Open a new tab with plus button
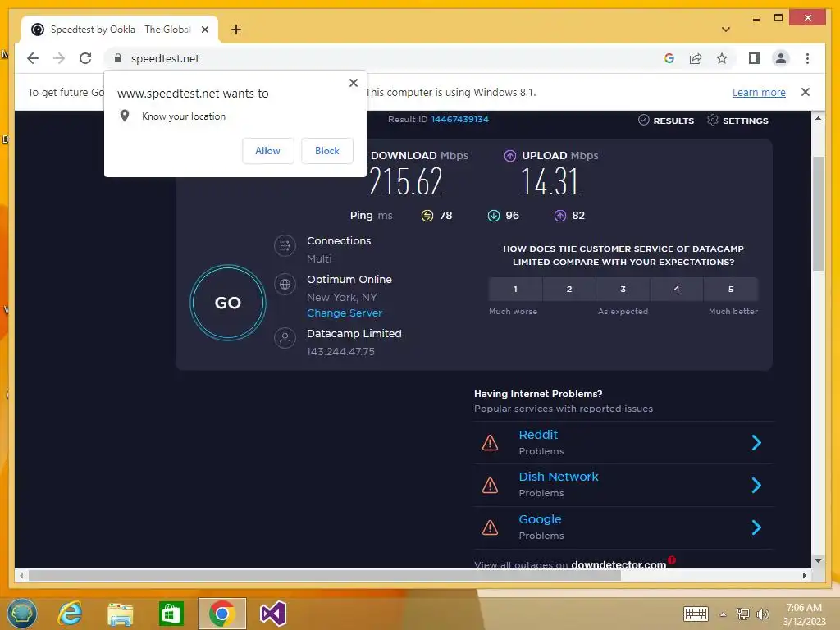This screenshot has width=840, height=630. pyautogui.click(x=236, y=30)
